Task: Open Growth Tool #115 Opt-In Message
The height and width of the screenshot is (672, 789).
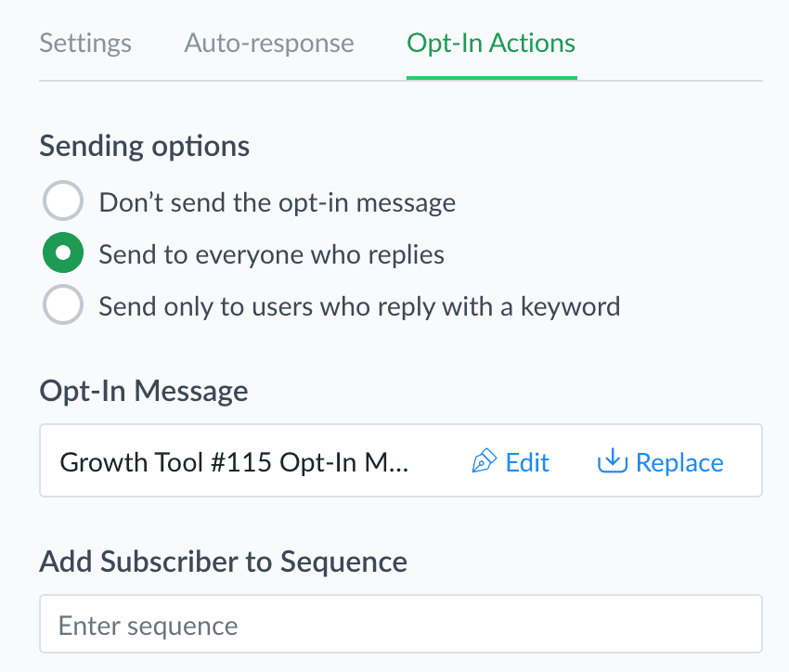Action: (x=235, y=461)
